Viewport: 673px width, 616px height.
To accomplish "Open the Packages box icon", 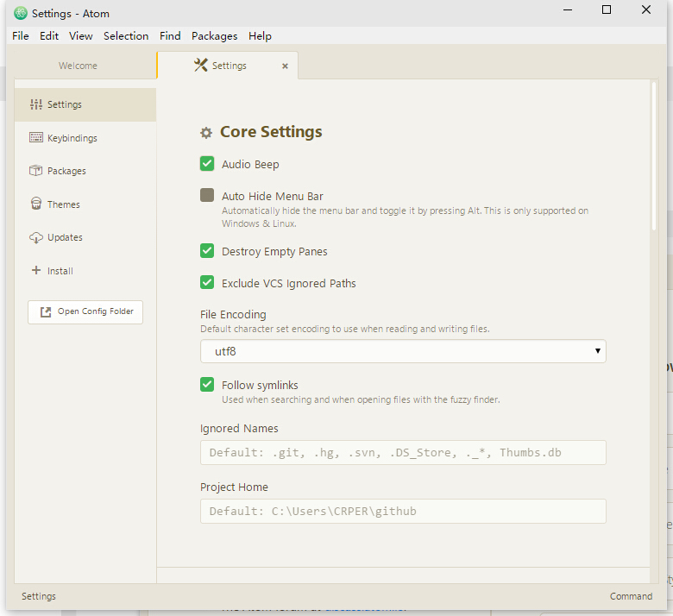I will pyautogui.click(x=35, y=171).
